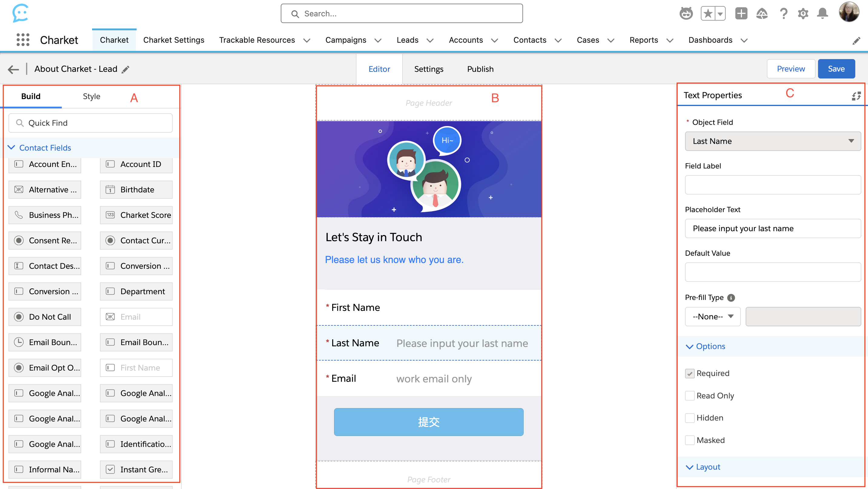Switch to the Build tab
This screenshot has width=868, height=489.
(x=31, y=96)
